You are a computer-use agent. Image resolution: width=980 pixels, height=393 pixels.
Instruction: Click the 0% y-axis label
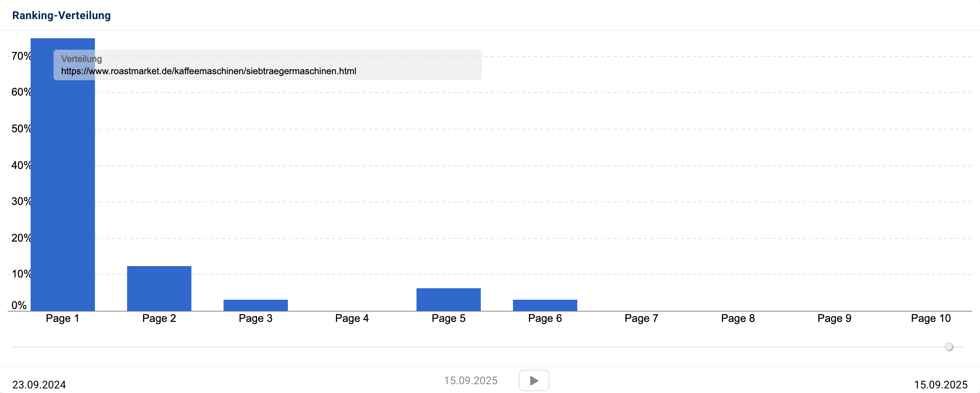(19, 305)
